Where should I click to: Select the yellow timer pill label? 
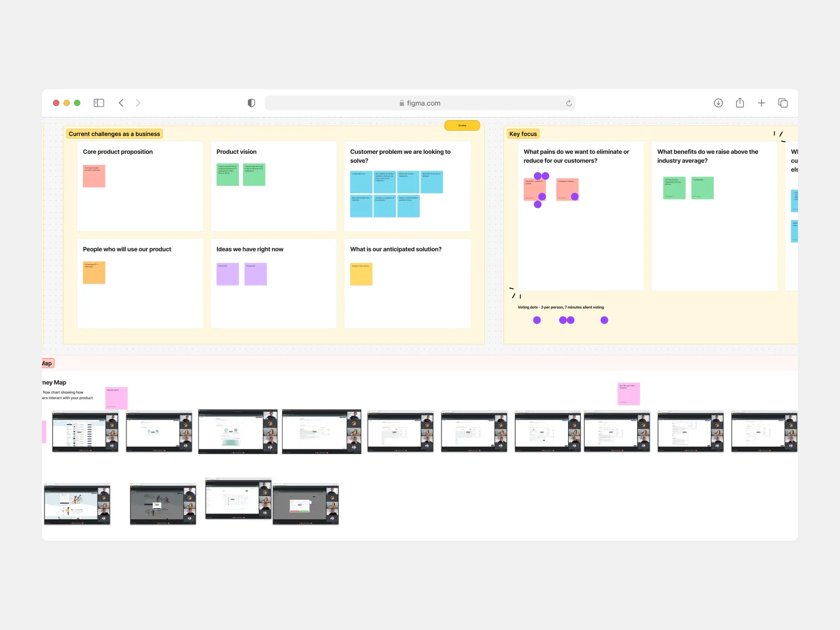462,125
